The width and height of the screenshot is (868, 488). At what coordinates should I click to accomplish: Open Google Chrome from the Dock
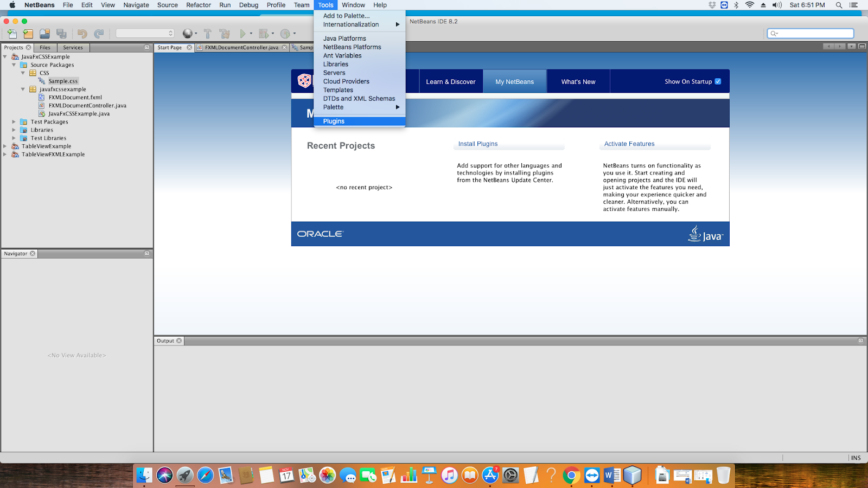(571, 476)
